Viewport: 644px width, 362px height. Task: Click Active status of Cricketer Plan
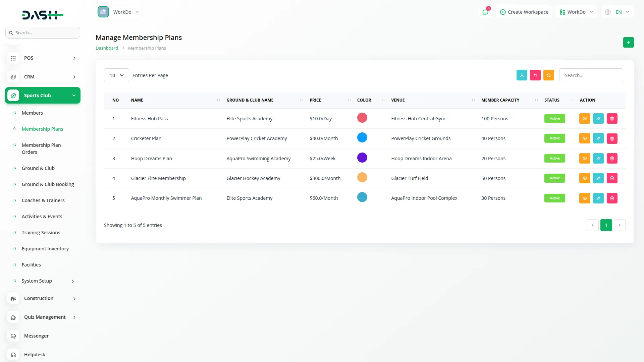[x=554, y=138]
